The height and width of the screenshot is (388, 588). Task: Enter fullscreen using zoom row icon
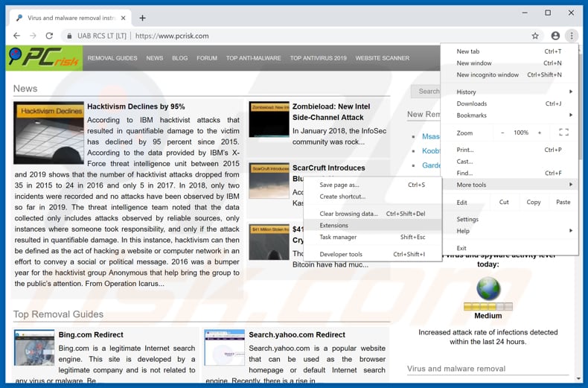(563, 133)
